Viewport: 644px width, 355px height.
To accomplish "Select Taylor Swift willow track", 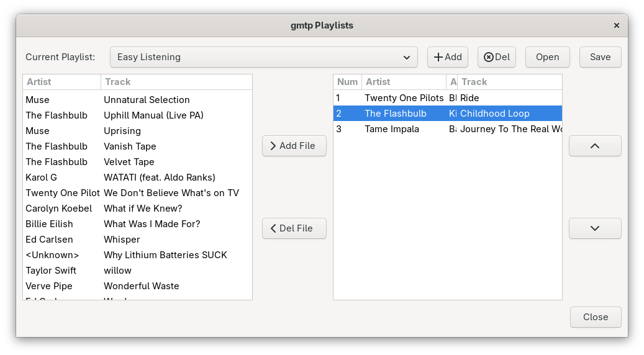I will pos(138,271).
